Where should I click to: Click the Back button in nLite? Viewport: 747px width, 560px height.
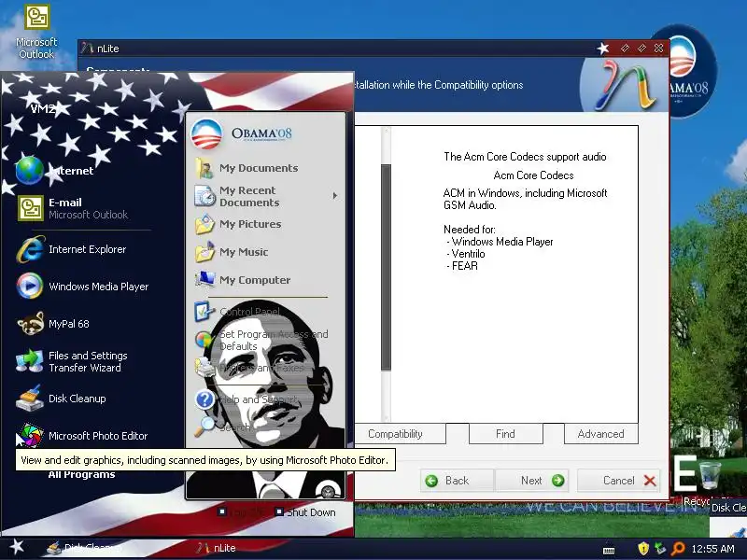coord(458,481)
